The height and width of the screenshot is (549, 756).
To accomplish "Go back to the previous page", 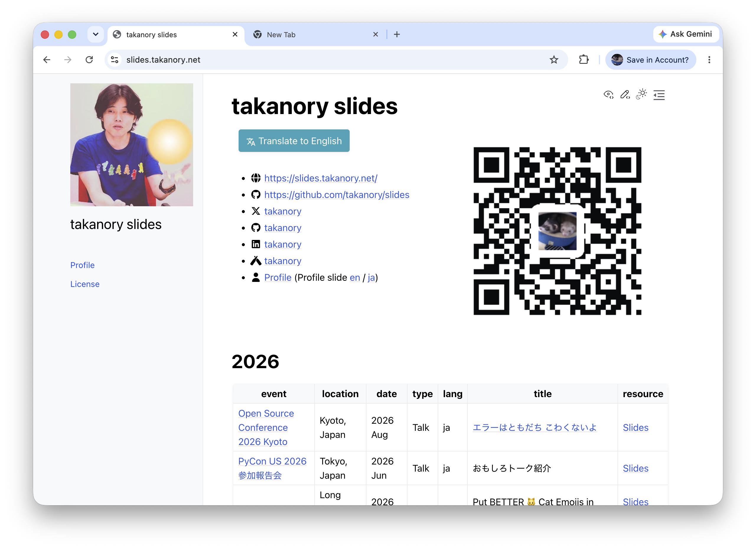I will [47, 60].
